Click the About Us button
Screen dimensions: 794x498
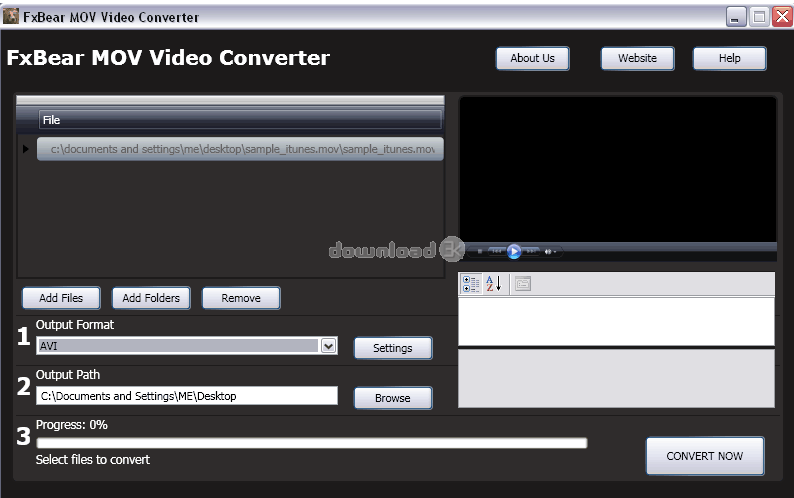tap(533, 58)
